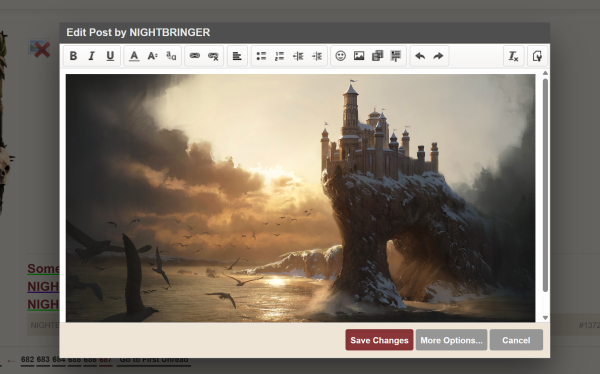The width and height of the screenshot is (600, 374).
Task: Cancel the post edit
Action: (x=516, y=340)
